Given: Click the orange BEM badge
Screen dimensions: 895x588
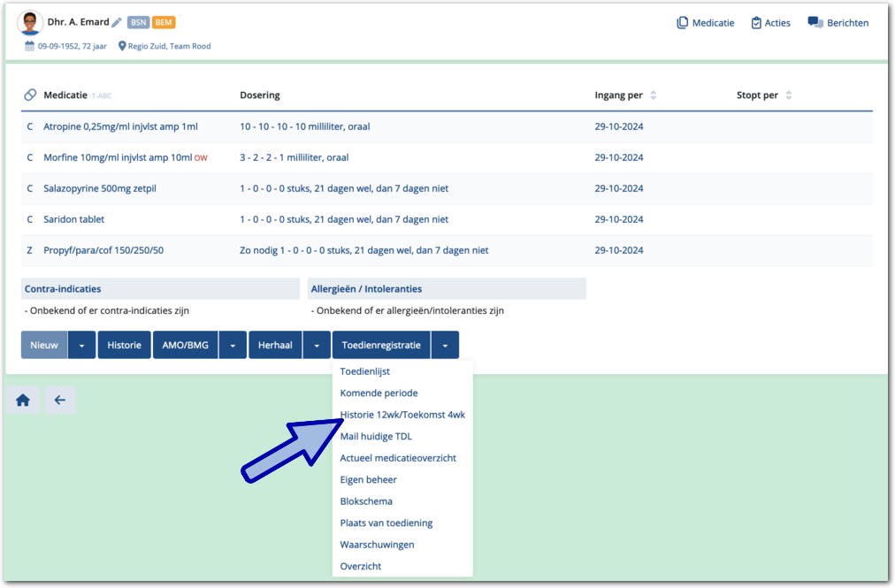Looking at the screenshot, I should (164, 23).
